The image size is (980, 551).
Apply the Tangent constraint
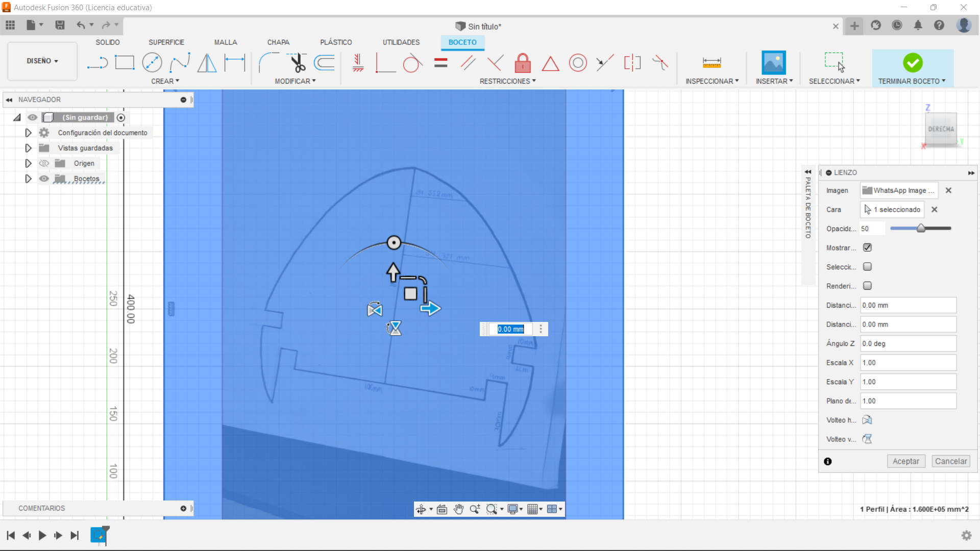pos(412,63)
